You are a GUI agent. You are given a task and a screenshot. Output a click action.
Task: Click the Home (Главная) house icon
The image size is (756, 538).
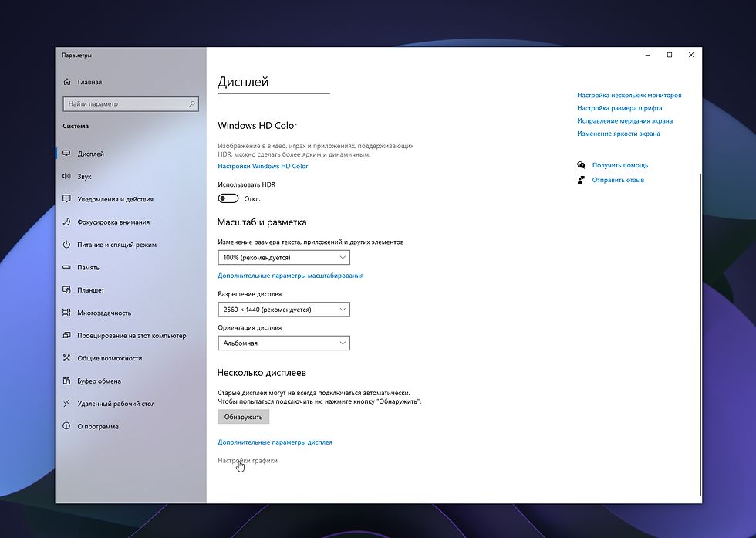[67, 82]
